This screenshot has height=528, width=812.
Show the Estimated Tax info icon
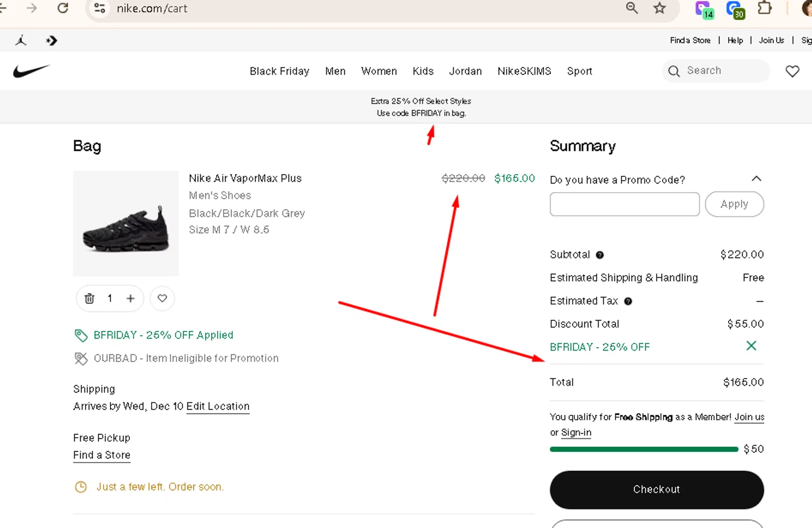coord(628,301)
